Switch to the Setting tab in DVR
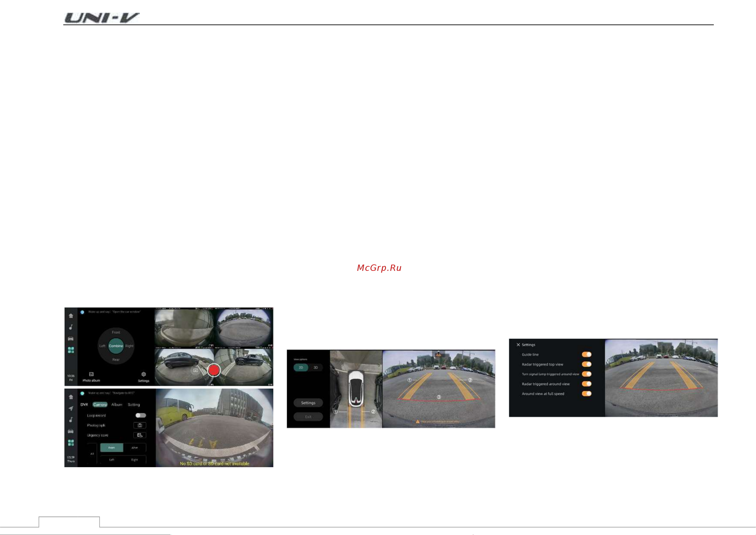 pyautogui.click(x=134, y=405)
